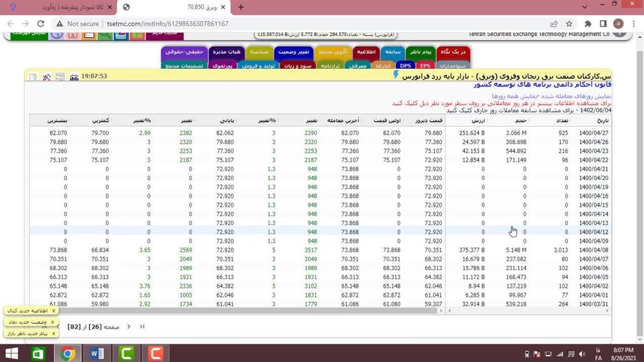Click the share icon in address bar

pos(554,24)
